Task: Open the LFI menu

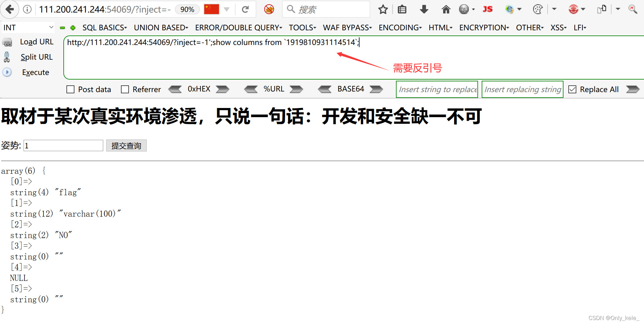Action: 580,28
